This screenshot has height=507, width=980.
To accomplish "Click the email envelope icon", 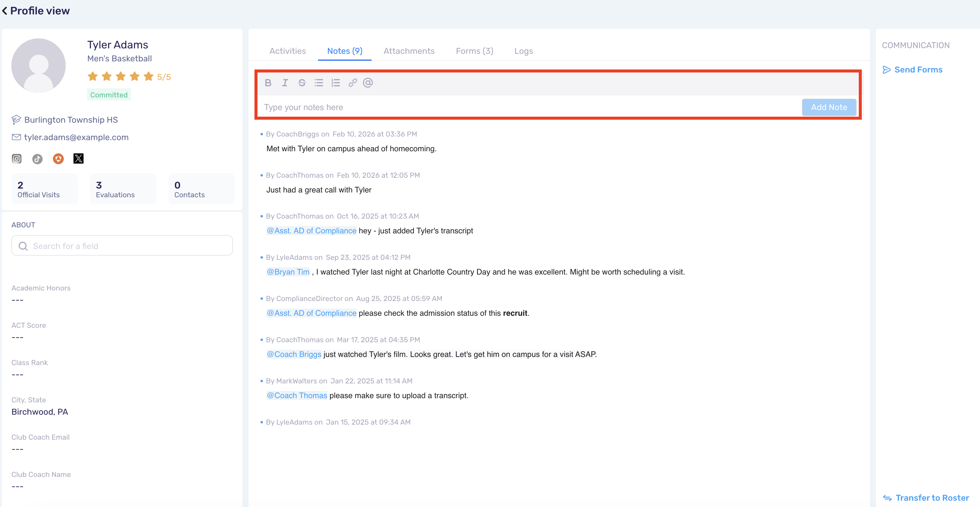I will point(16,137).
